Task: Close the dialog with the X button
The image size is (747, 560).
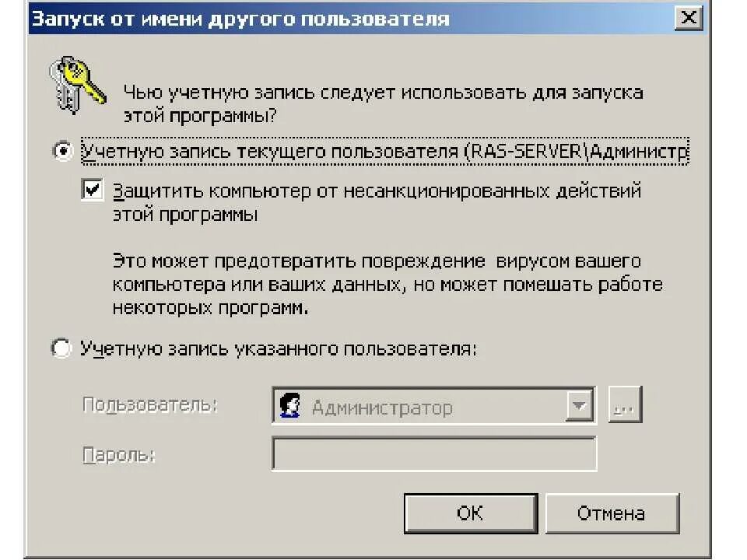Action: click(x=689, y=19)
